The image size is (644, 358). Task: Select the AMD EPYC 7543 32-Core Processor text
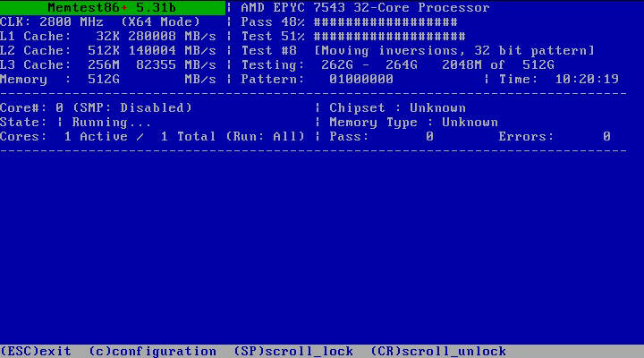[x=365, y=7]
